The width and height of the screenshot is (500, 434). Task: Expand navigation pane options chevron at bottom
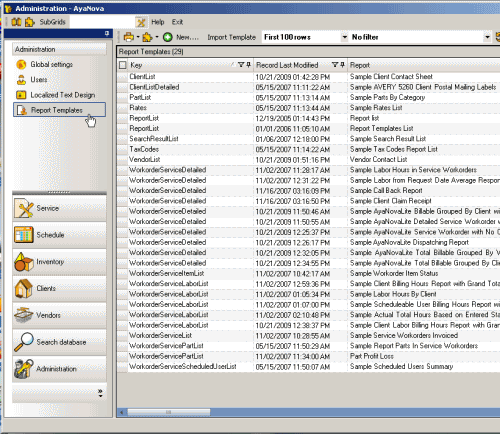pyautogui.click(x=100, y=393)
